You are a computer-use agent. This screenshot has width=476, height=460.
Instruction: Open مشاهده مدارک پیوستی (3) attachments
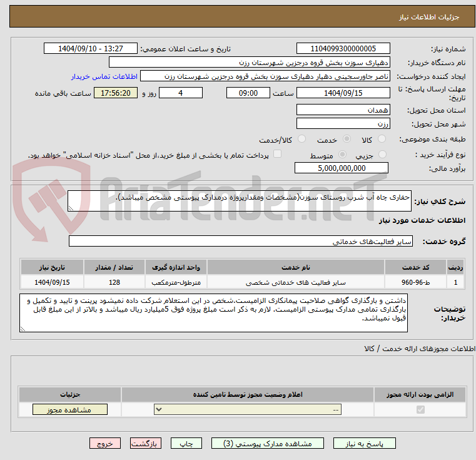pyautogui.click(x=268, y=443)
